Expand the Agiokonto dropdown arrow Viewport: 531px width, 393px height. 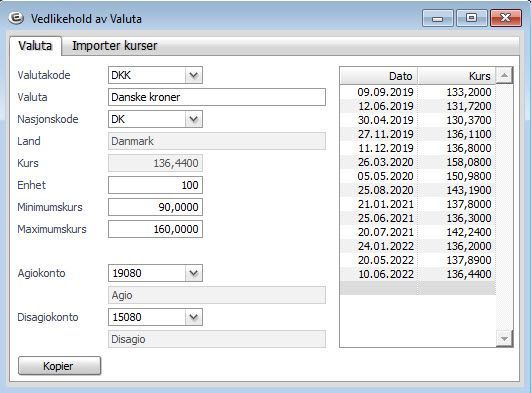tap(194, 273)
